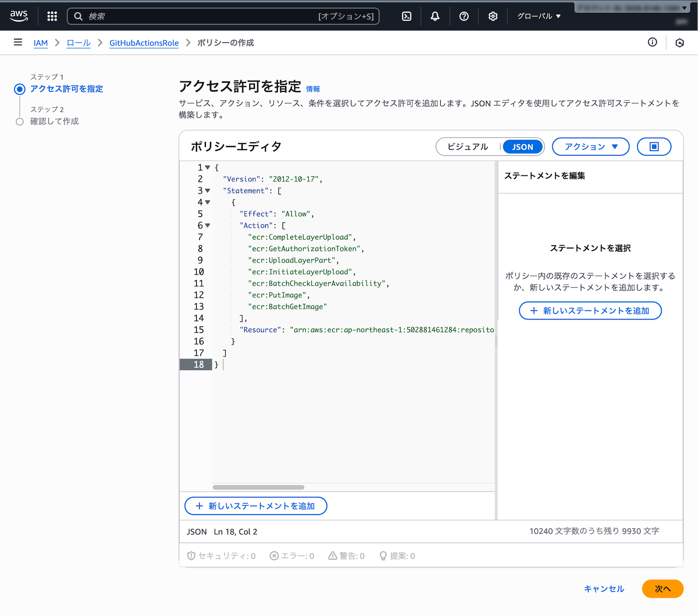Click the AWS search input field
This screenshot has width=698, height=616.
coord(200,16)
